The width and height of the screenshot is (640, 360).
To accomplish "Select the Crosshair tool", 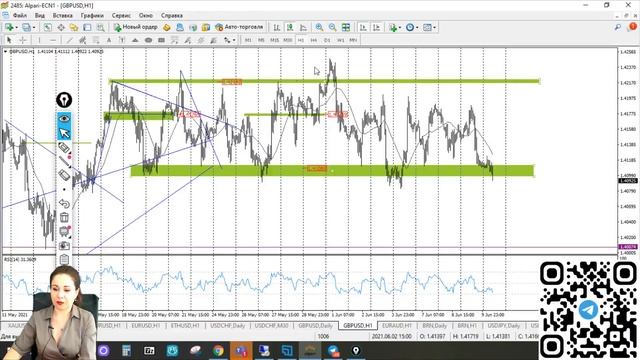I will point(23,40).
